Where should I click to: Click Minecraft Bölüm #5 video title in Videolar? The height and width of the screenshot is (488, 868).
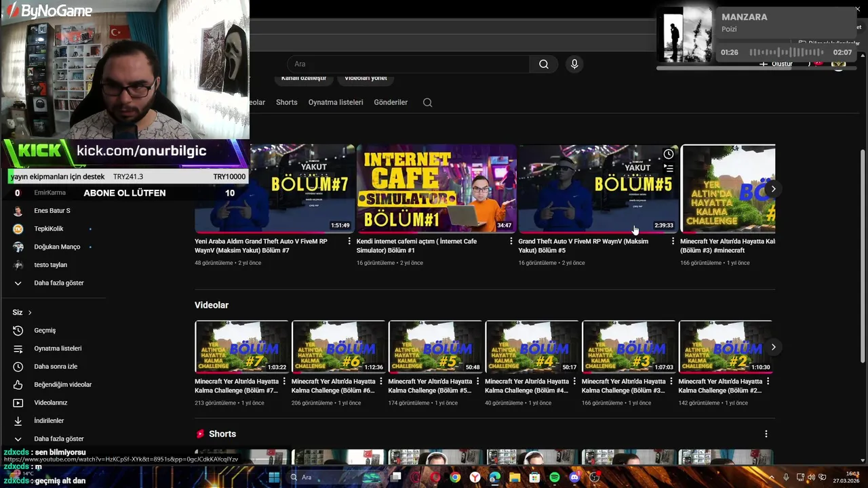pyautogui.click(x=430, y=386)
